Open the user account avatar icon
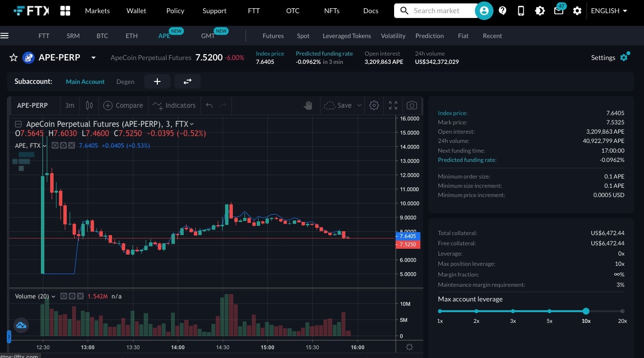Image resolution: width=644 pixels, height=358 pixels. point(484,10)
